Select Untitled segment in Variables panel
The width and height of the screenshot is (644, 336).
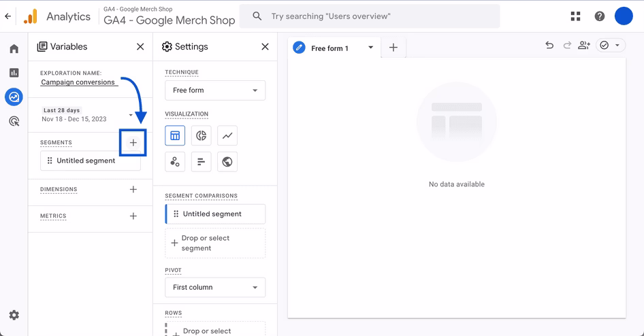tap(91, 161)
